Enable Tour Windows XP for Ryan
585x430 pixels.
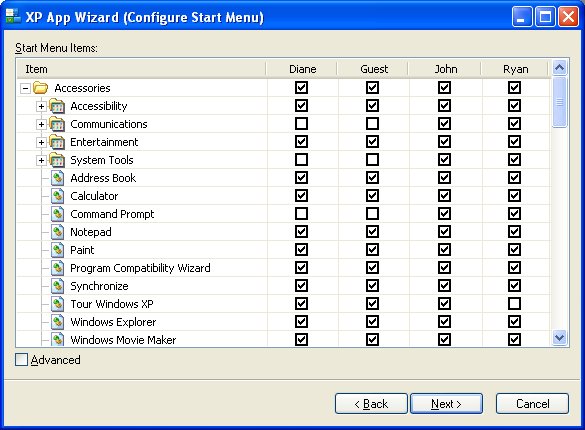[514, 304]
